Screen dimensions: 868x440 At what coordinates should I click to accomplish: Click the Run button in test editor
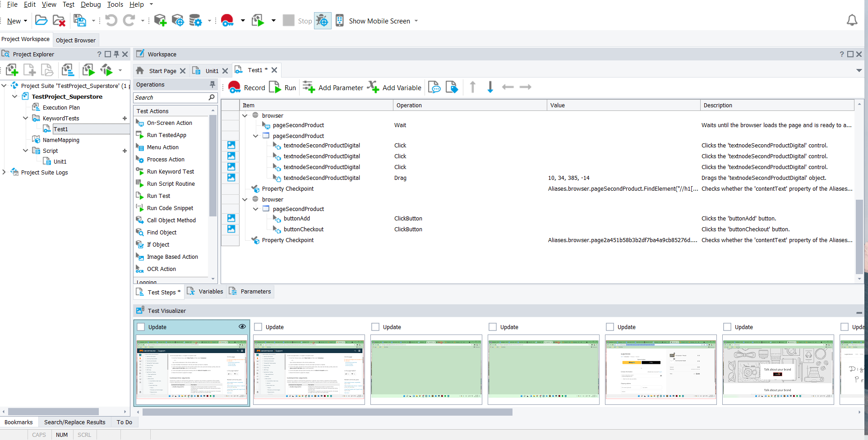tap(283, 87)
